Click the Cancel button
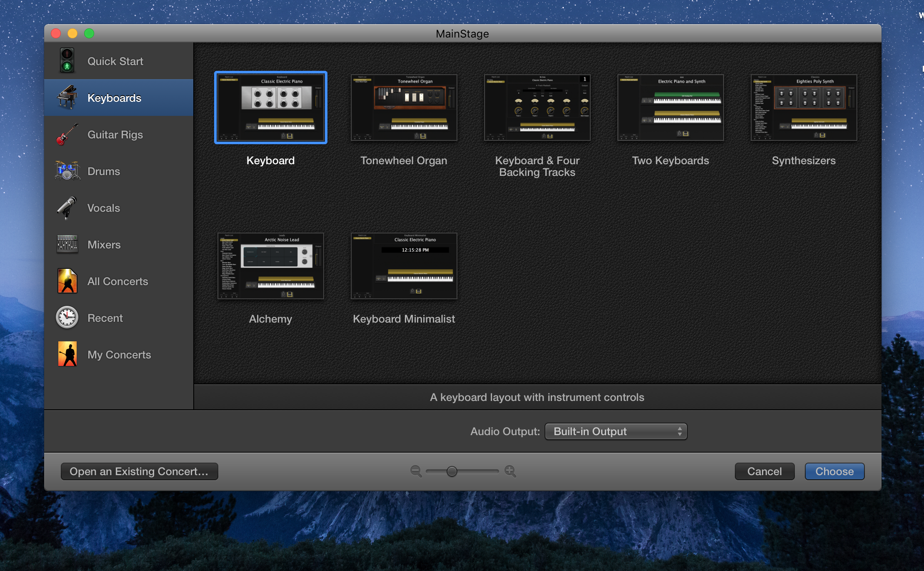 tap(764, 471)
